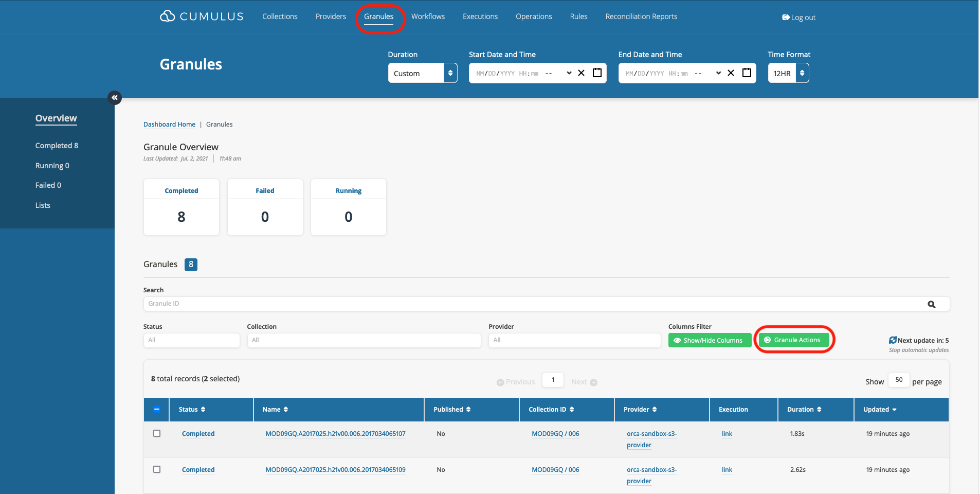Image resolution: width=980 pixels, height=494 pixels.
Task: Log out of the dashboard
Action: pos(799,17)
